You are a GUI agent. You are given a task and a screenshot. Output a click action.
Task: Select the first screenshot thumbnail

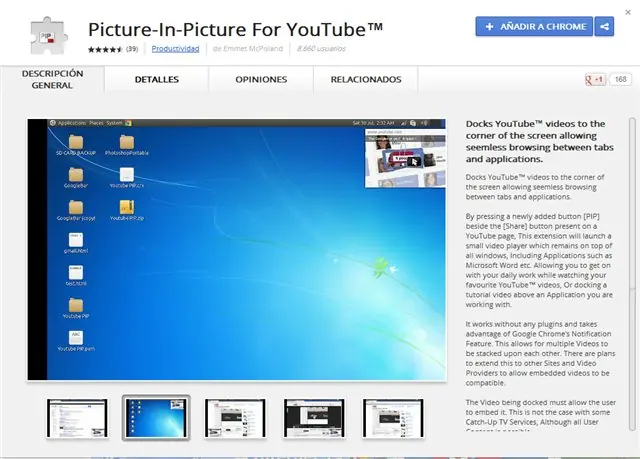click(x=77, y=418)
